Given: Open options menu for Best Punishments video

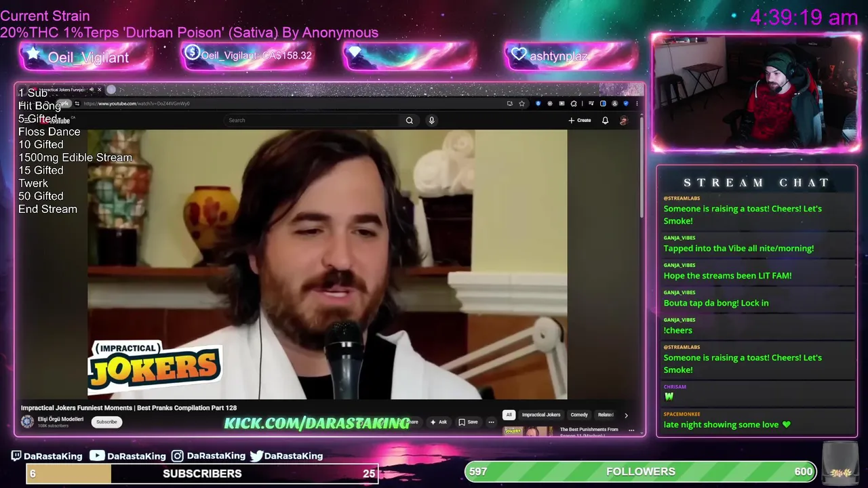Looking at the screenshot, I should (x=631, y=430).
